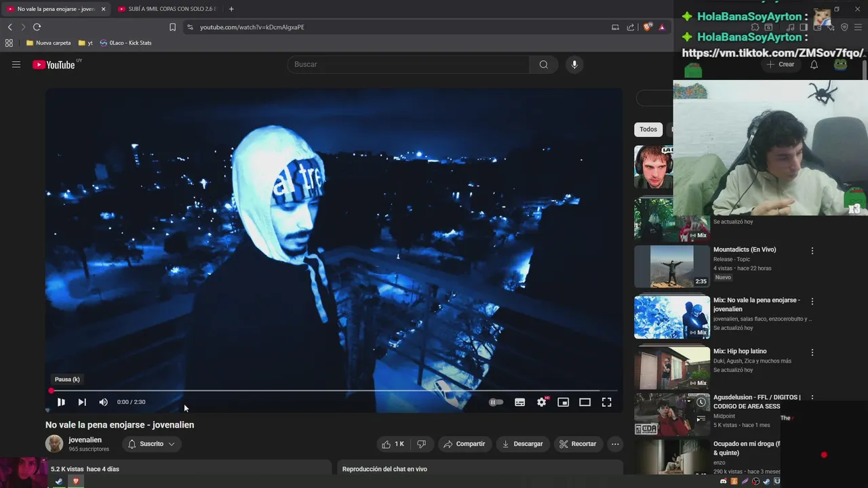Screen dimensions: 868x488
Task: Open Mountadicts (En Vivo) video thumbnail
Action: click(672, 266)
